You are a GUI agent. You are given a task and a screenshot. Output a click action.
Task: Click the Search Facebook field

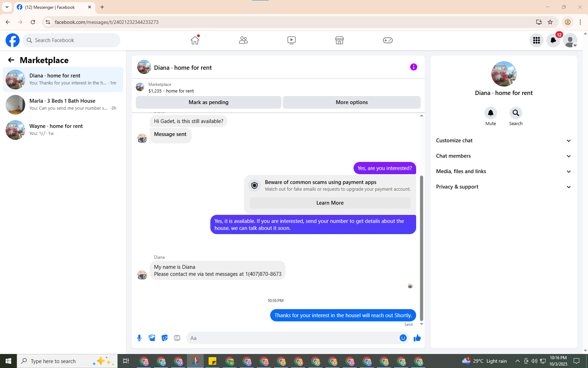tap(71, 40)
